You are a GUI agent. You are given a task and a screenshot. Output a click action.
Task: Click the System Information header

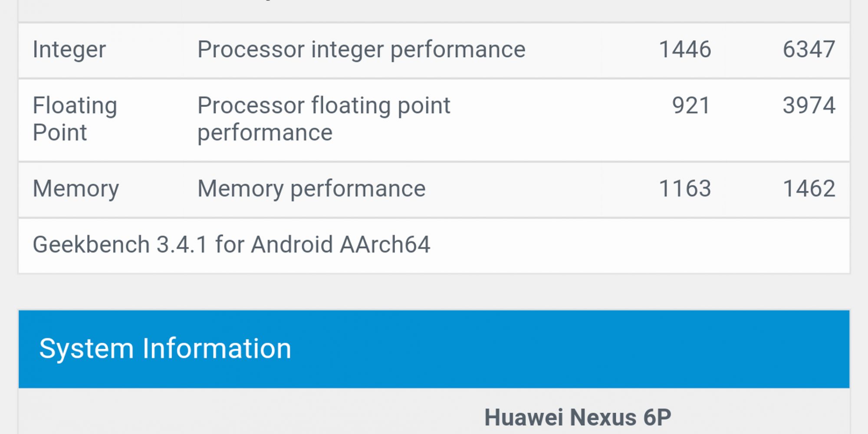(434, 349)
